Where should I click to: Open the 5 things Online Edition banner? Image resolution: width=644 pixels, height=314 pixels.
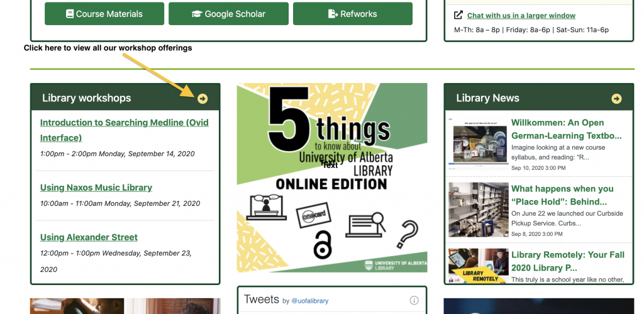tap(332, 177)
